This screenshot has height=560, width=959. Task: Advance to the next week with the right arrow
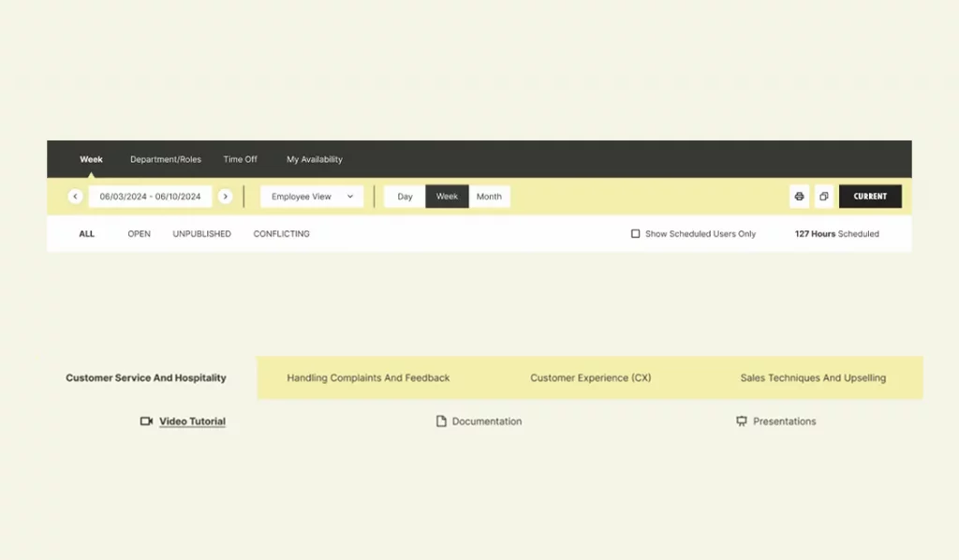point(226,196)
